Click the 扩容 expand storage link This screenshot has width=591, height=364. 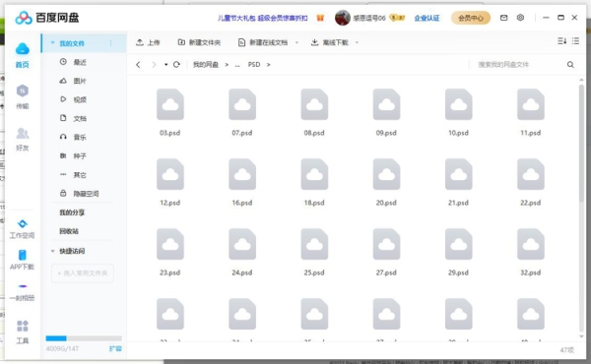[x=115, y=348]
